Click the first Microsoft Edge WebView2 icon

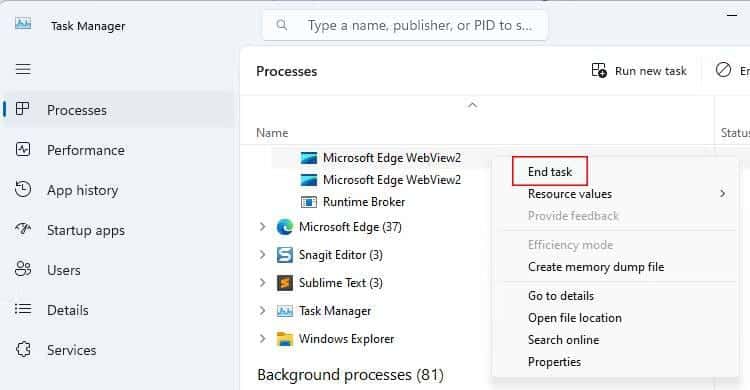309,158
